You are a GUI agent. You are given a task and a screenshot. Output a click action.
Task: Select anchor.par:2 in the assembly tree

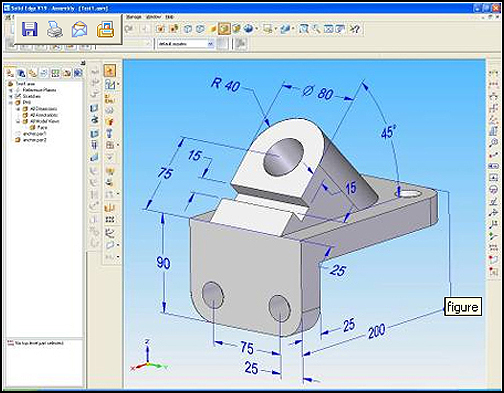click(x=34, y=140)
